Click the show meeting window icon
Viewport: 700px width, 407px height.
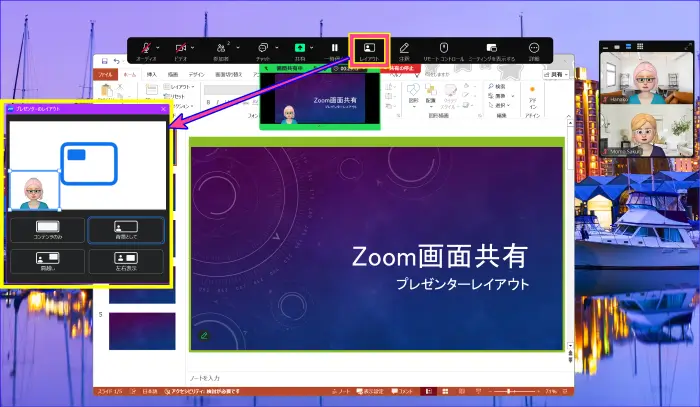click(x=492, y=48)
